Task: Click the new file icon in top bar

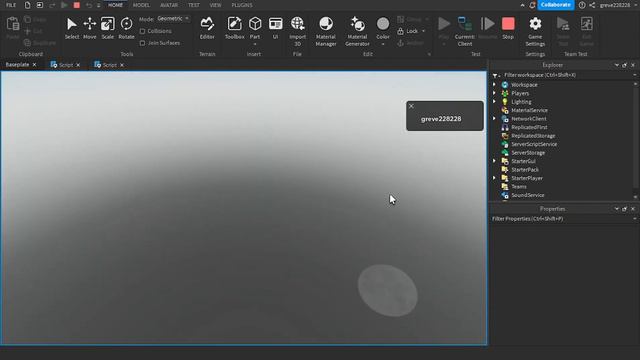Action: pos(27,5)
